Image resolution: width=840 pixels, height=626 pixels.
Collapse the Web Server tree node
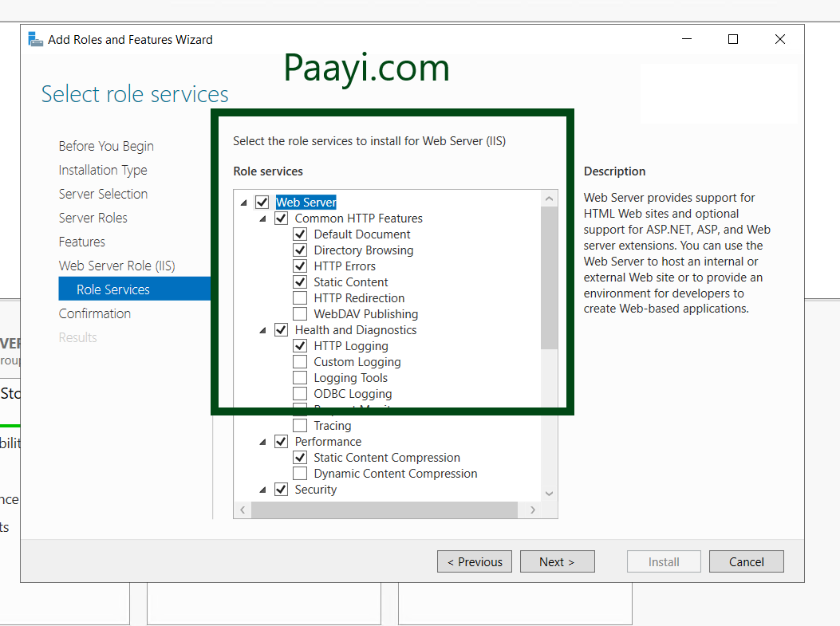[x=243, y=202]
